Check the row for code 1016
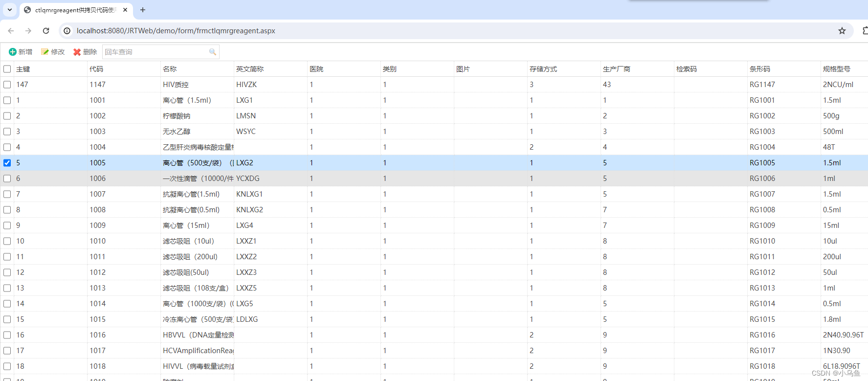Screen dimensions: 868x381 (7, 335)
